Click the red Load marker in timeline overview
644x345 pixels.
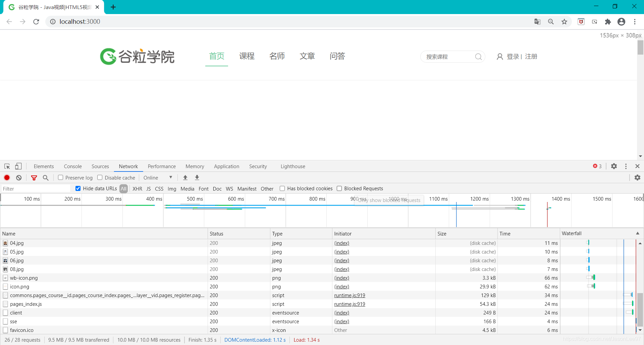pos(547,214)
